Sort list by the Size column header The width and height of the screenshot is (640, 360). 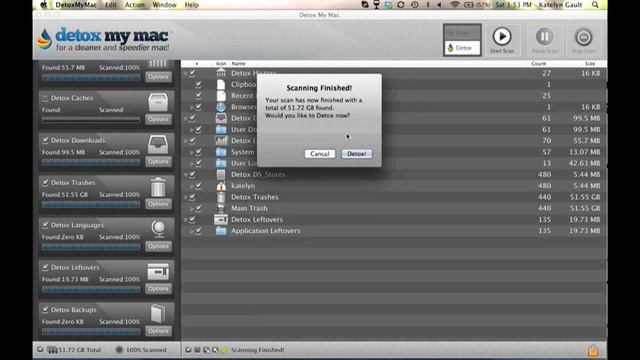click(x=589, y=64)
